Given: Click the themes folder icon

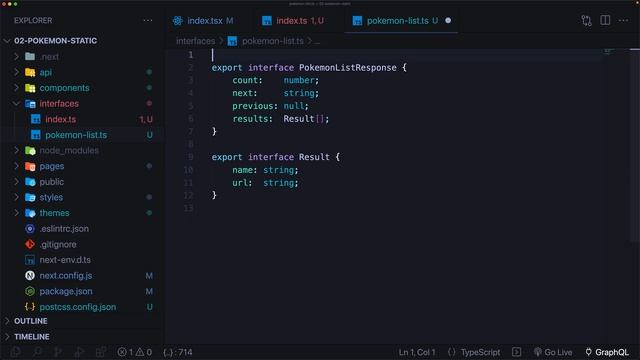Looking at the screenshot, I should pos(30,213).
